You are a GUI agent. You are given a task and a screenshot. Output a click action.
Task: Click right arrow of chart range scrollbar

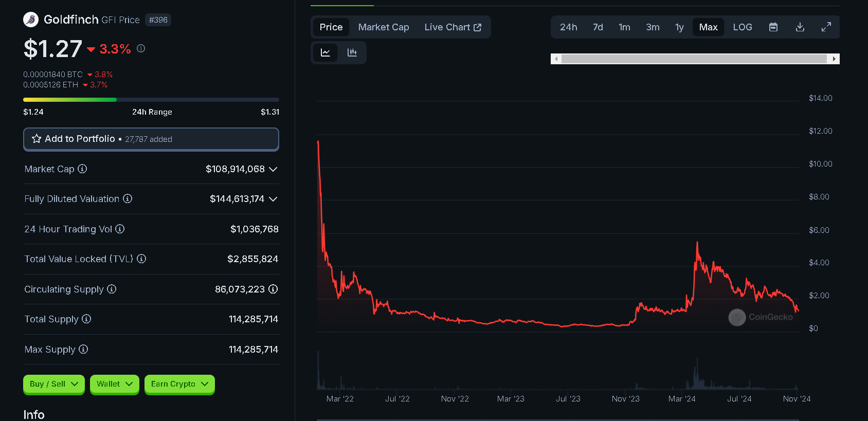[x=834, y=59]
